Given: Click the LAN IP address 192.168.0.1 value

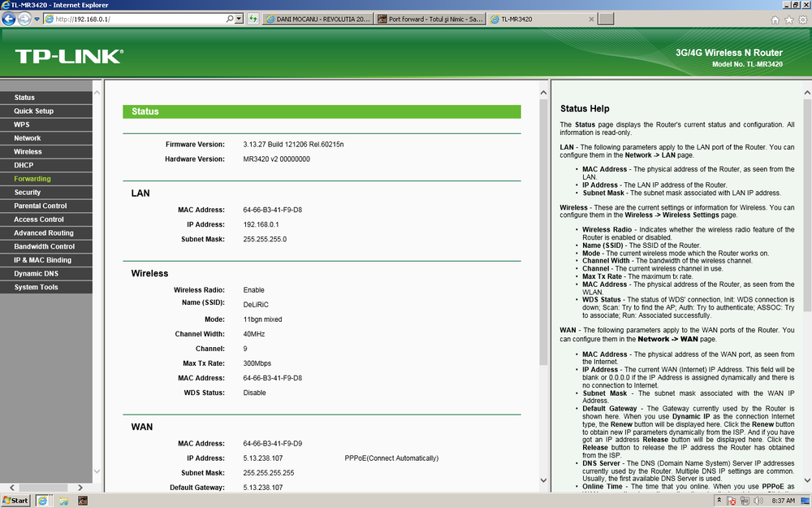Looking at the screenshot, I should coord(261,224).
